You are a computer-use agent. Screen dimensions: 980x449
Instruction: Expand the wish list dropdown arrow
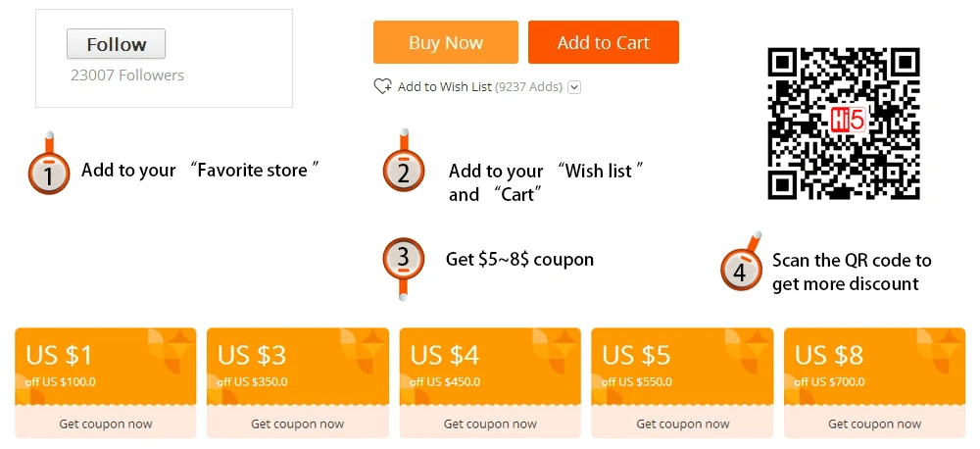(574, 87)
